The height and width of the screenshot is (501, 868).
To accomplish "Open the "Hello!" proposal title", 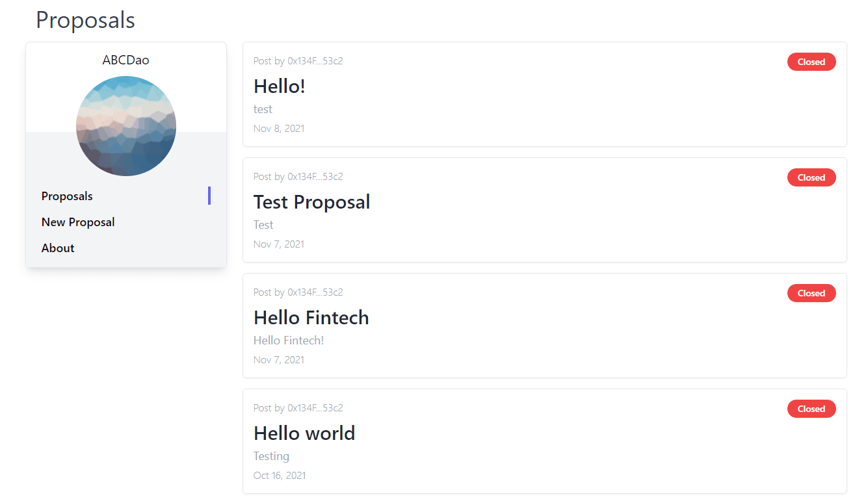I will [x=280, y=86].
